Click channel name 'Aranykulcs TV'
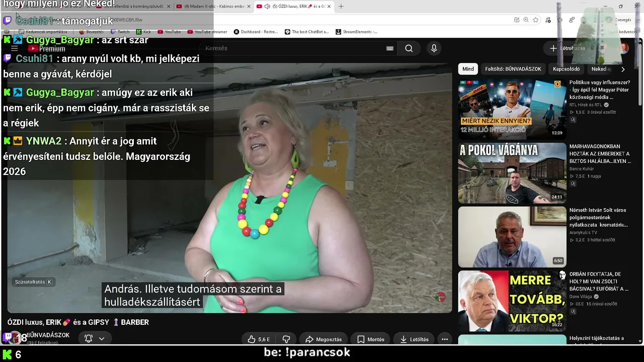The image size is (644, 362). click(583, 233)
